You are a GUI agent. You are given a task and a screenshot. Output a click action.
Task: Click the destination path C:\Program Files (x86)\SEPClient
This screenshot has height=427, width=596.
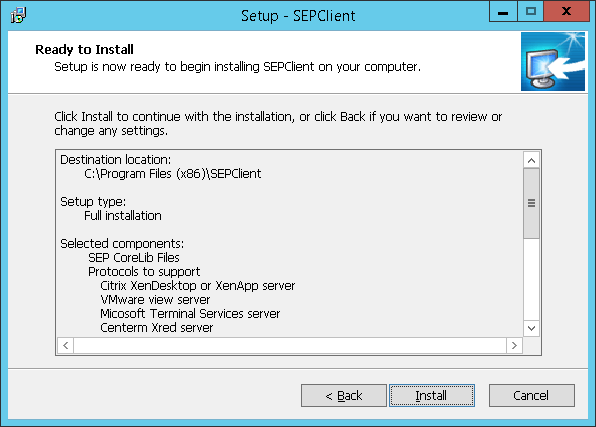[173, 174]
